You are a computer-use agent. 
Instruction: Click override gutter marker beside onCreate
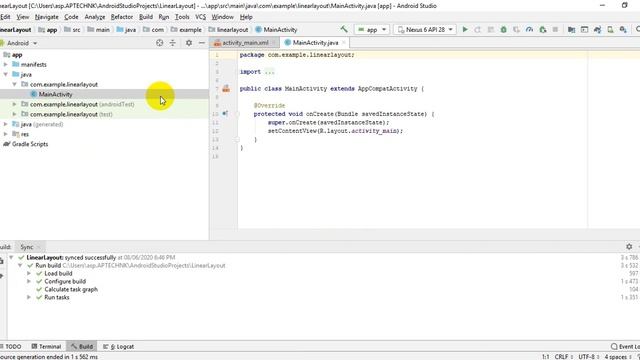point(225,113)
